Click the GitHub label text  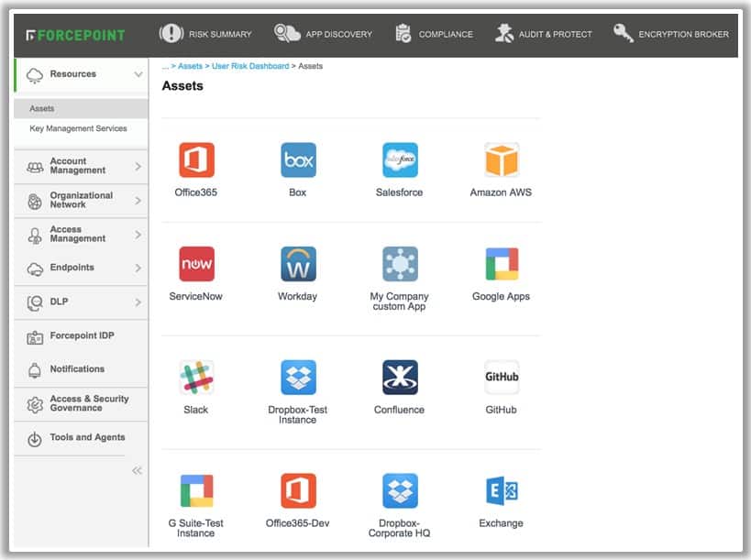(501, 410)
